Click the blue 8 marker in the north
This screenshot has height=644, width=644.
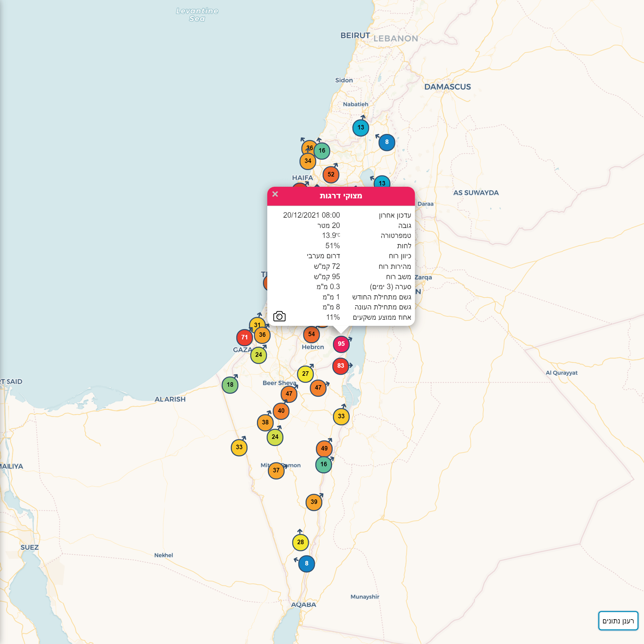pos(387,142)
